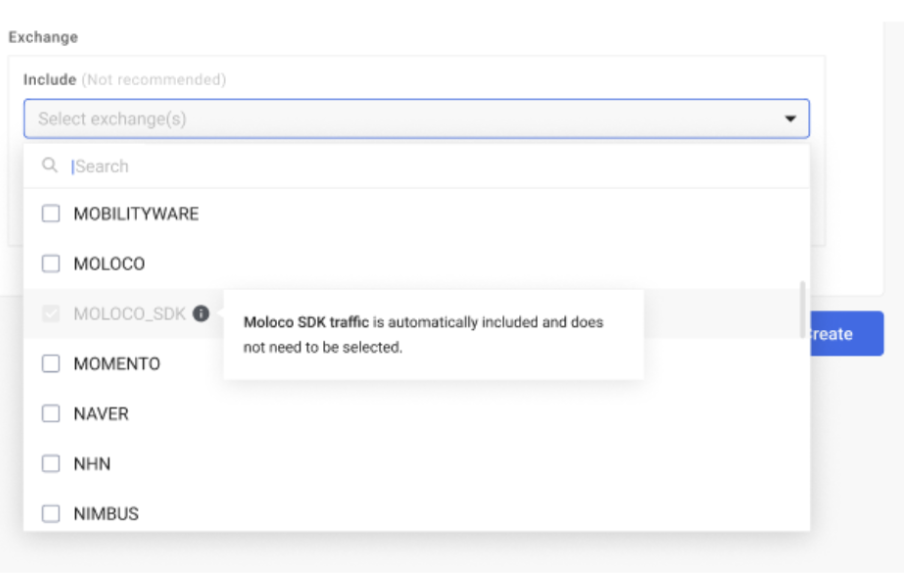Click the Moloco SDK traffic tooltip
Viewport: 904px width, 578px height.
tap(434, 335)
